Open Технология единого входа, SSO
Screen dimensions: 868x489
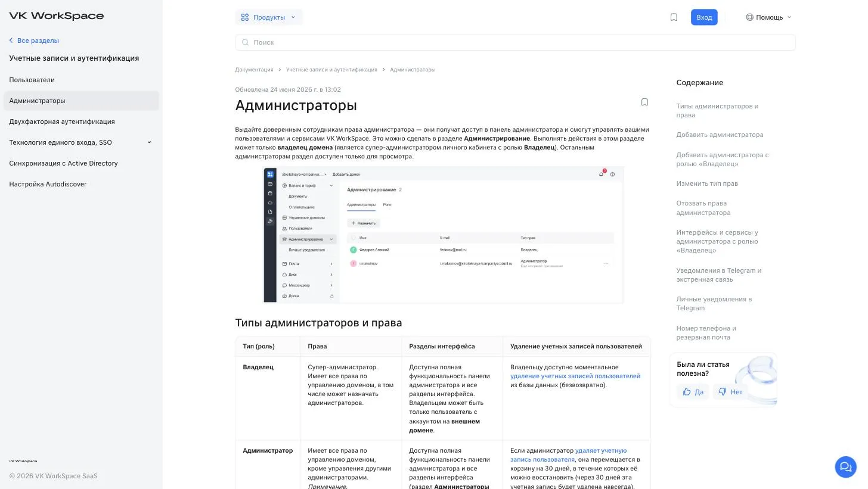60,142
